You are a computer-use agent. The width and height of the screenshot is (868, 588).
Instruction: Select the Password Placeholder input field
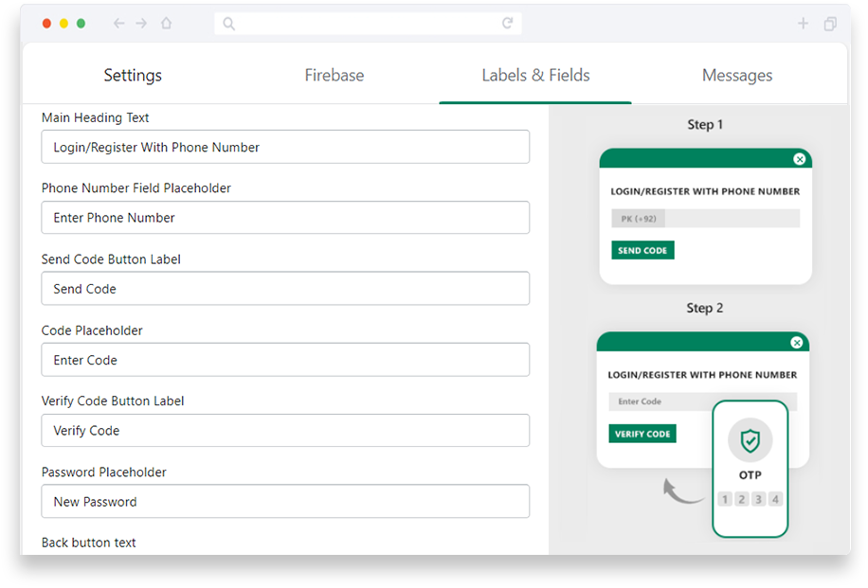tap(285, 502)
